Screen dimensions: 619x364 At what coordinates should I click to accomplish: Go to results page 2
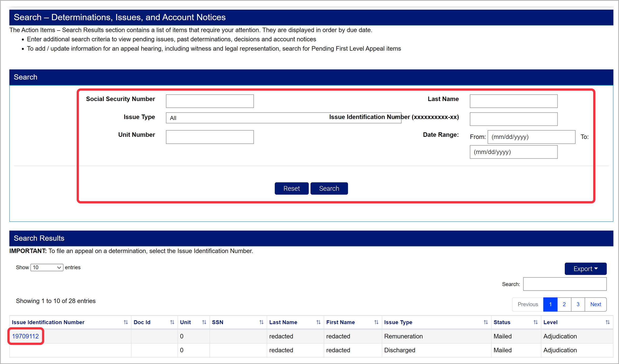click(564, 304)
